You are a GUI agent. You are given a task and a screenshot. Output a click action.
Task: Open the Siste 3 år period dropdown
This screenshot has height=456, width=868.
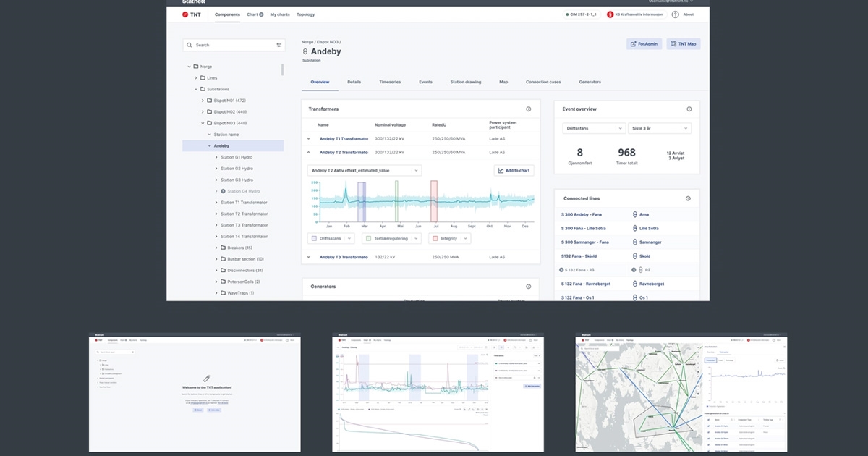(x=659, y=128)
